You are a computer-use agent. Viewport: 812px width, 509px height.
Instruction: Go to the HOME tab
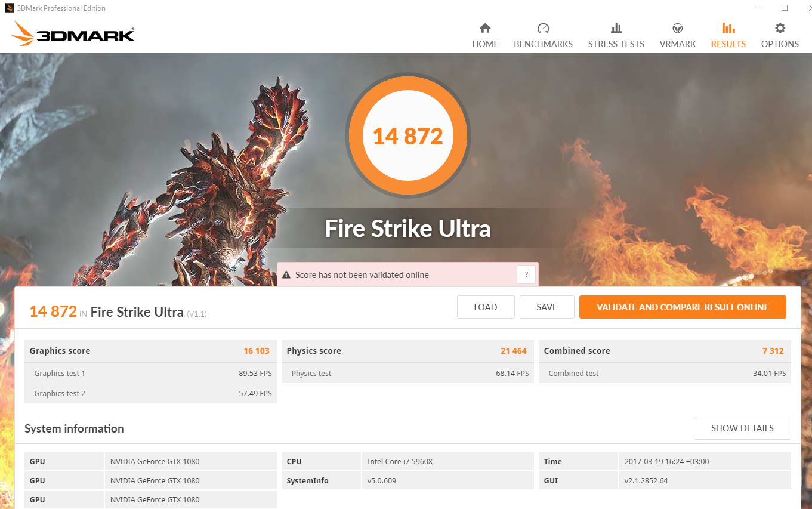click(x=485, y=44)
